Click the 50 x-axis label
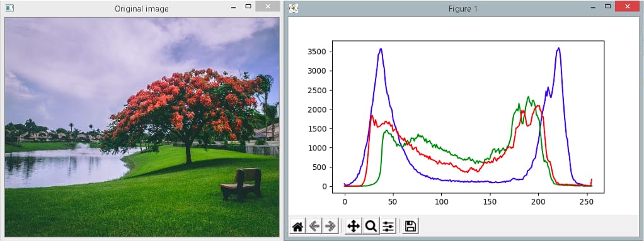The height and width of the screenshot is (241, 644). (x=393, y=201)
